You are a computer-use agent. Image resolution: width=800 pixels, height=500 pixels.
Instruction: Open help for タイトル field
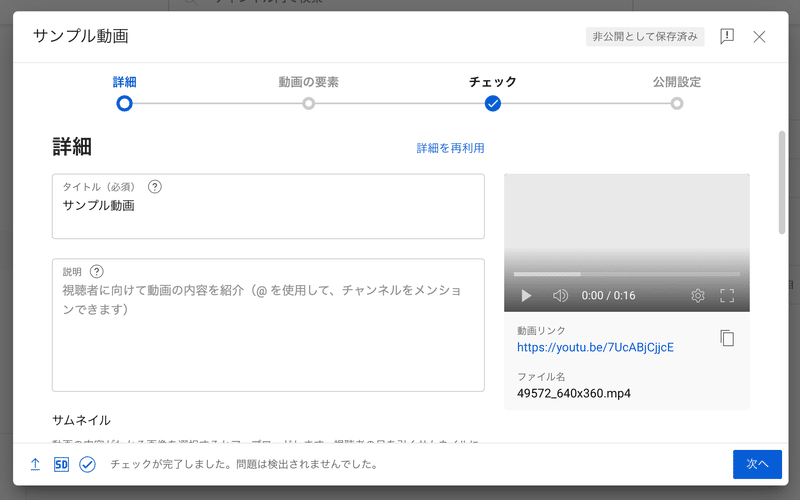[155, 187]
